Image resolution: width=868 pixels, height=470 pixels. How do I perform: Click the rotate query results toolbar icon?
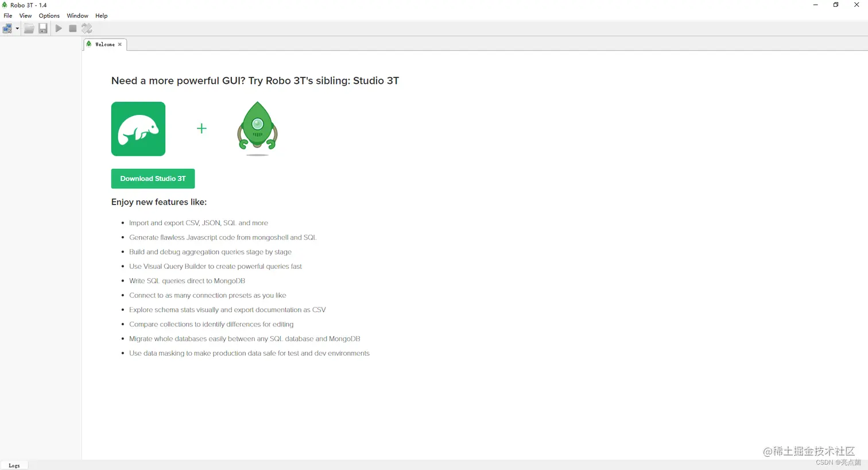pyautogui.click(x=87, y=28)
